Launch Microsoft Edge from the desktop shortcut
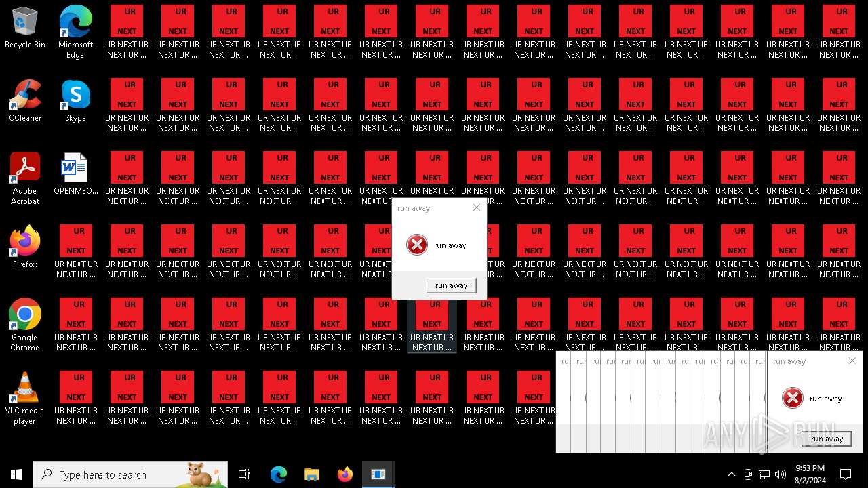 [75, 32]
